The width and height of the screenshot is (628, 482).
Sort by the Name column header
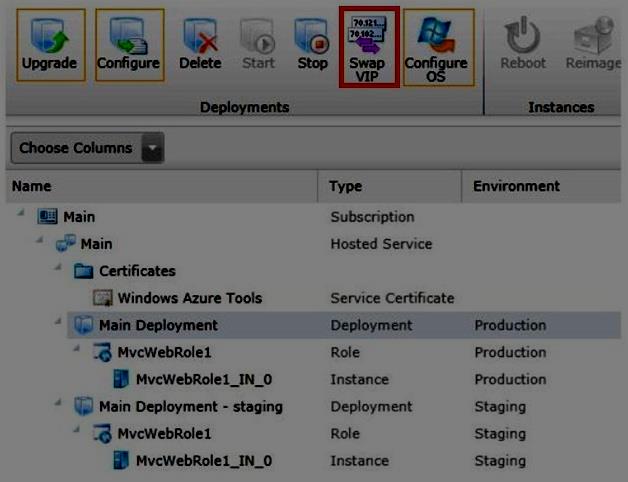pos(161,186)
